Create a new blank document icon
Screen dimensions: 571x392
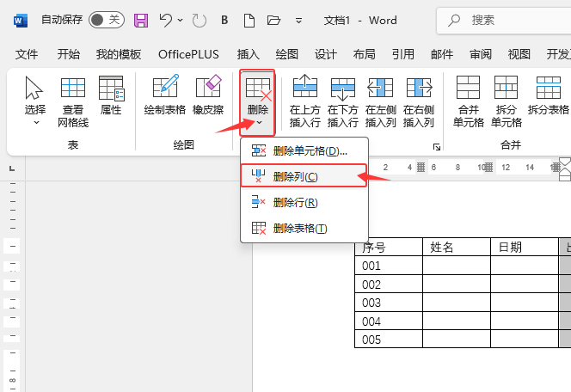249,21
